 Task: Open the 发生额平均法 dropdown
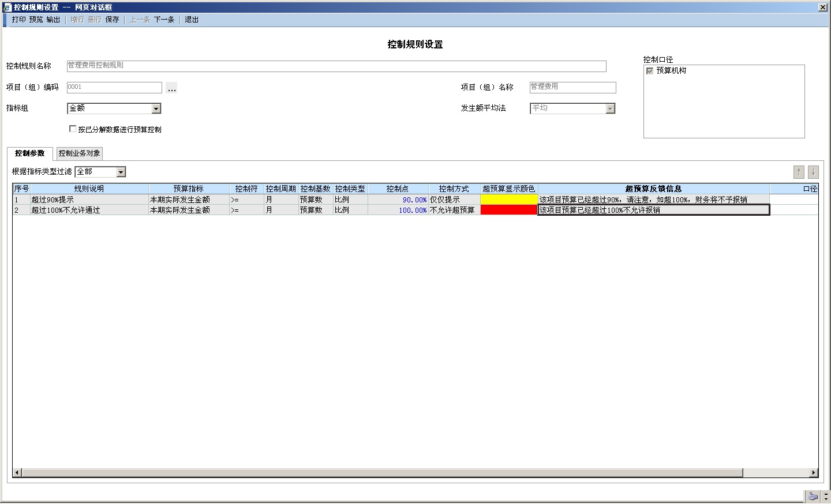(x=610, y=108)
